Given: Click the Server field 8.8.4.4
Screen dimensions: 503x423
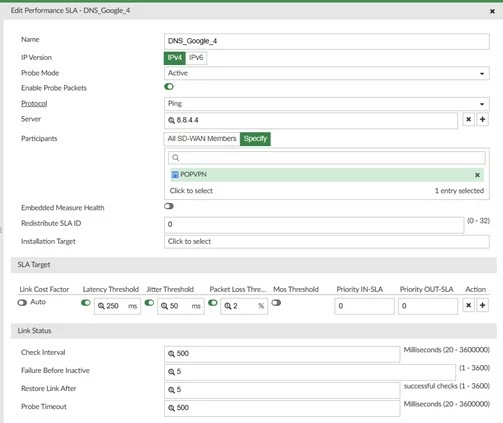Looking at the screenshot, I should tap(311, 120).
